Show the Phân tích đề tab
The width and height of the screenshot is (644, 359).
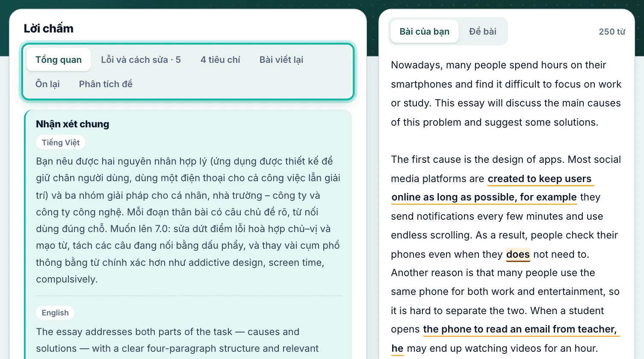tap(106, 84)
